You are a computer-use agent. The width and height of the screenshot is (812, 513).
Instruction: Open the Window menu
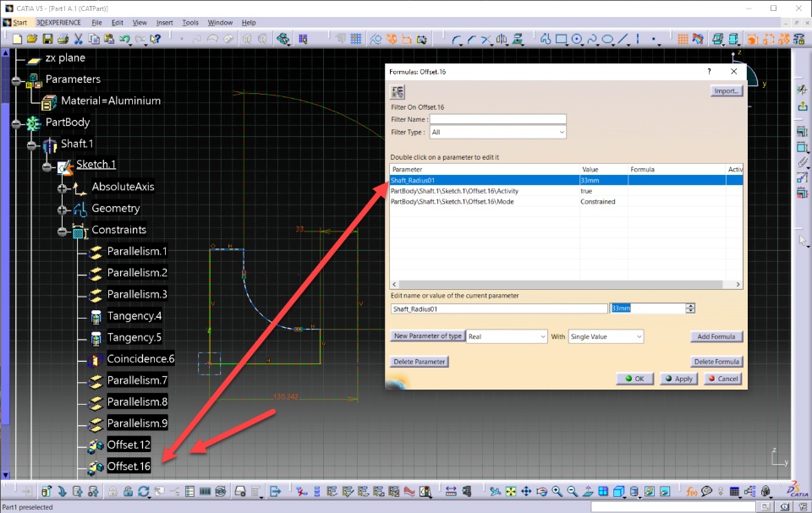[220, 23]
